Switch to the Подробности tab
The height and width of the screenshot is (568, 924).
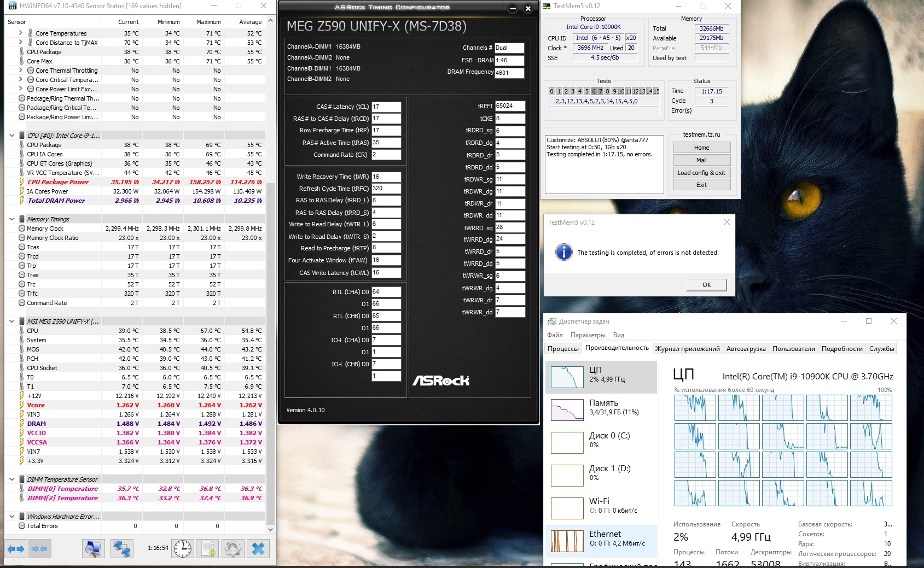[842, 349]
